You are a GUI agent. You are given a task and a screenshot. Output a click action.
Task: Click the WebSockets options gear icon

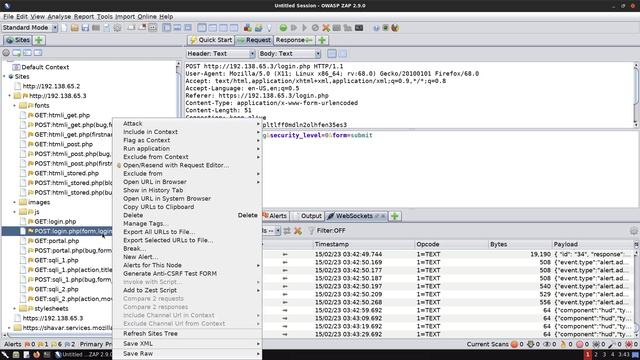633,231
